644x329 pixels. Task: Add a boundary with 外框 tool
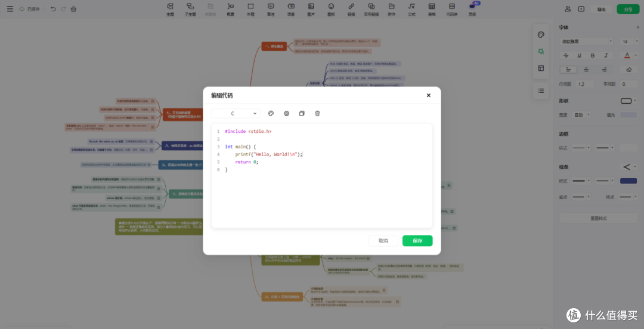click(x=250, y=9)
